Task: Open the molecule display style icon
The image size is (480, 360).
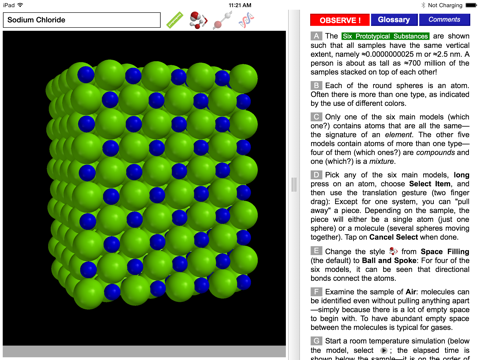Action: [198, 20]
